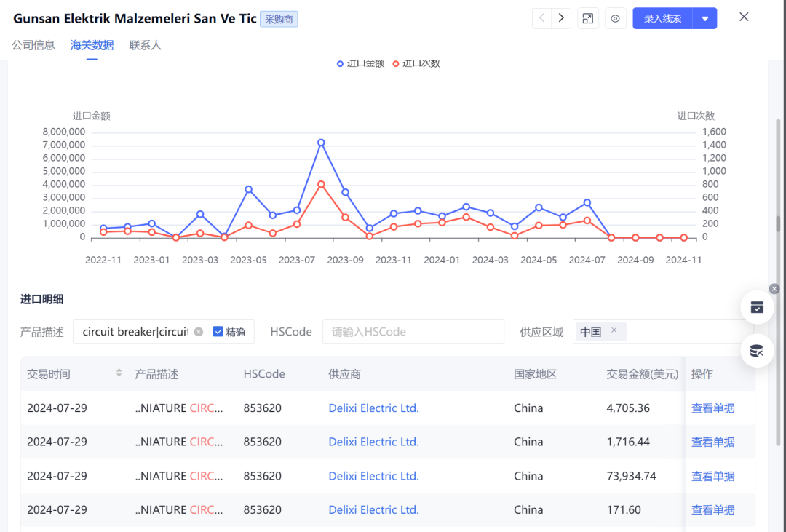Viewport: 786px width, 532px height.
Task: Click 交易金额(美元) column header
Action: point(642,374)
